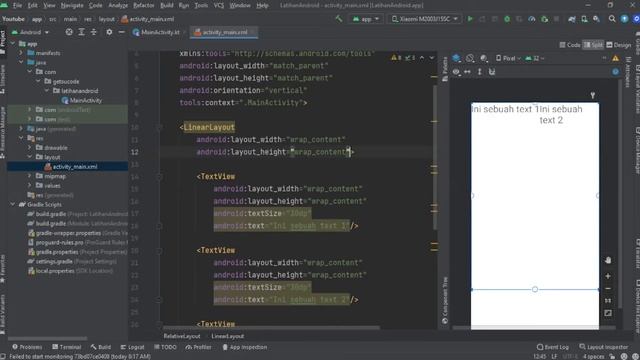Image resolution: width=640 pixels, height=360 pixels.
Task: Open the Terminal tool window
Action: click(x=67, y=347)
